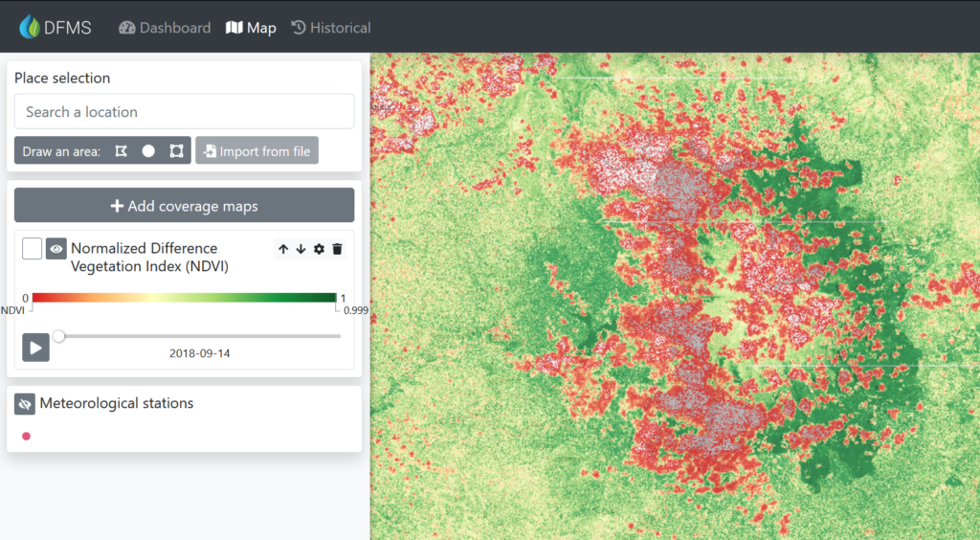The image size is (980, 540).
Task: Click the DFMS logo
Action: coord(55,28)
